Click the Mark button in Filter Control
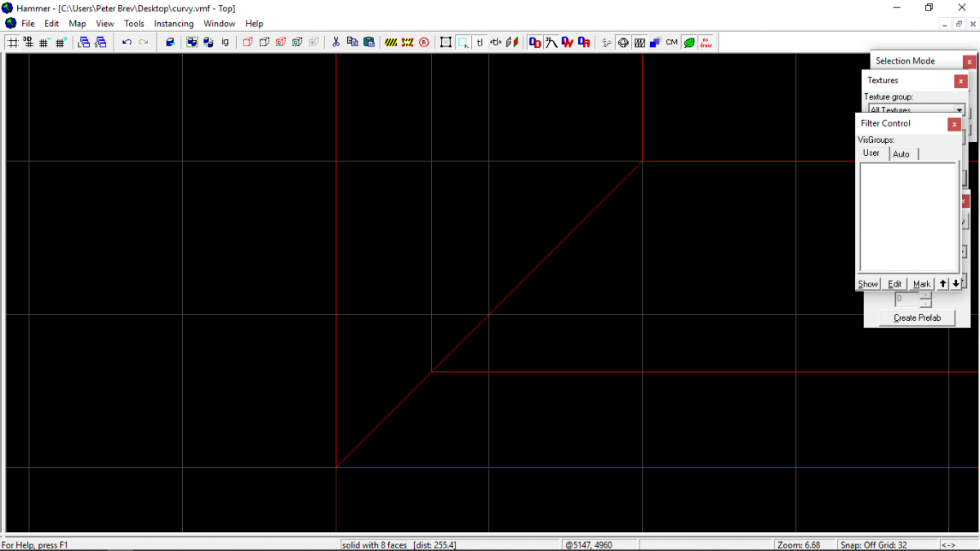The height and width of the screenshot is (551, 980). (x=921, y=283)
